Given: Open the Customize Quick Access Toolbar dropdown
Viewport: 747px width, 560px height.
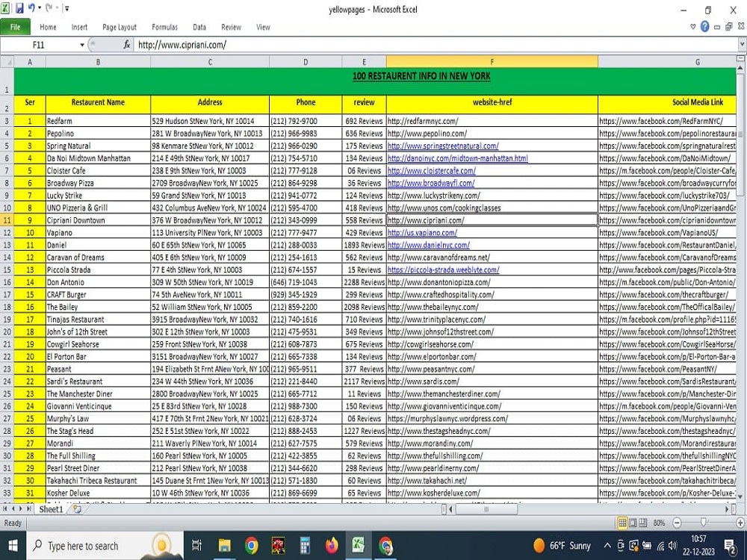Looking at the screenshot, I should point(66,8).
